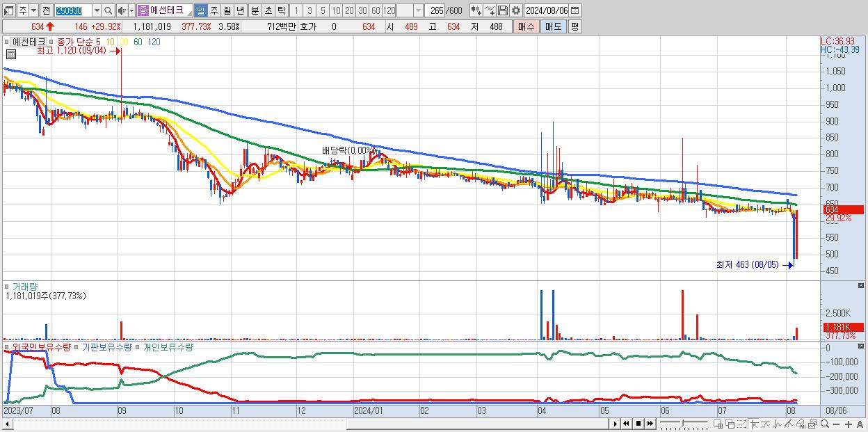
Task: Click the overlapping windows icon in bottom toolbar
Action: [730, 424]
